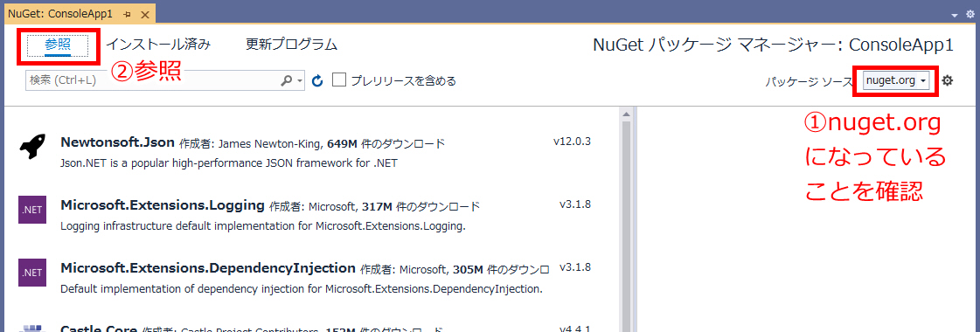Click the description 'Json.NET is a popular high-performance JSON framework'
Image resolution: width=980 pixels, height=332 pixels.
point(229,163)
